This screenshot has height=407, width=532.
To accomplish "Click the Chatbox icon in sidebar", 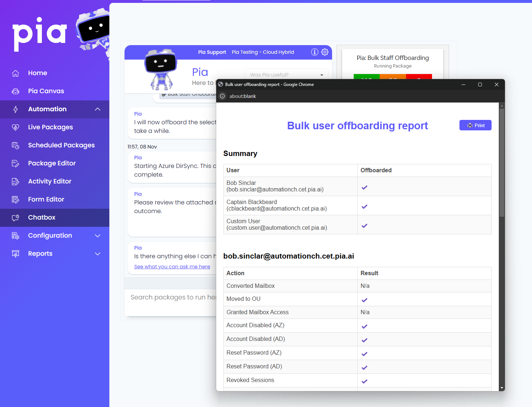I will coord(16,218).
